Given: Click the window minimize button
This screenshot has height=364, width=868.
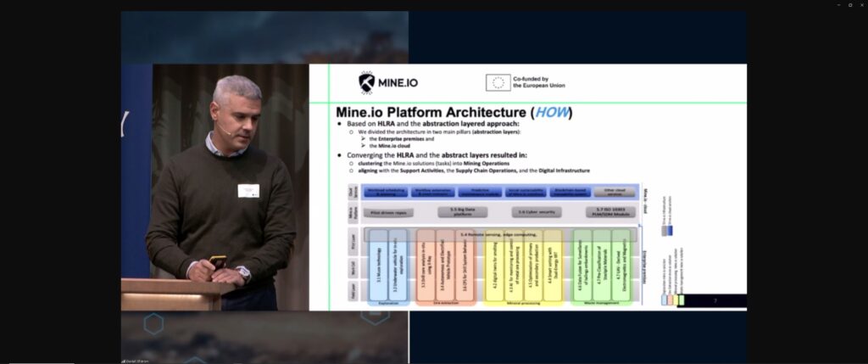Looking at the screenshot, I should tap(837, 5).
